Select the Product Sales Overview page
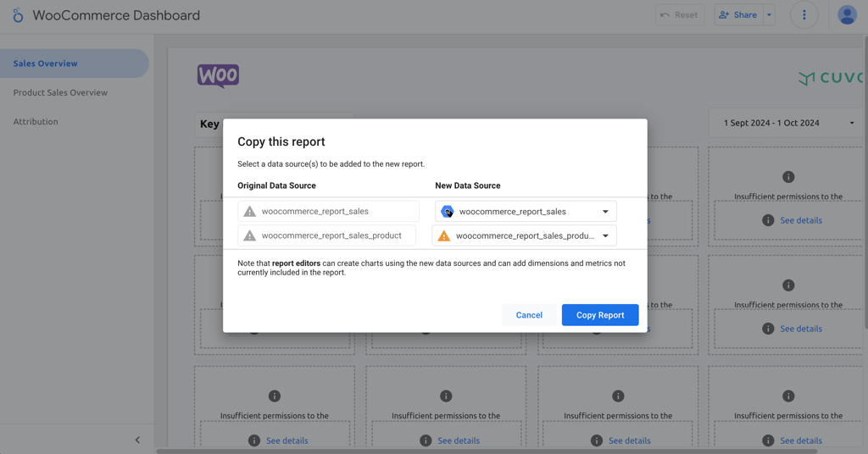 (x=60, y=92)
